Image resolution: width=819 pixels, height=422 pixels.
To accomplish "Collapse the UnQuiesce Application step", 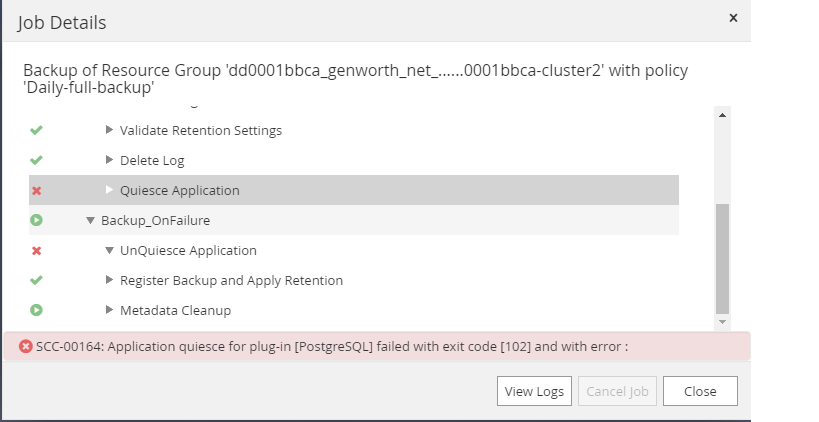I will click(x=110, y=250).
